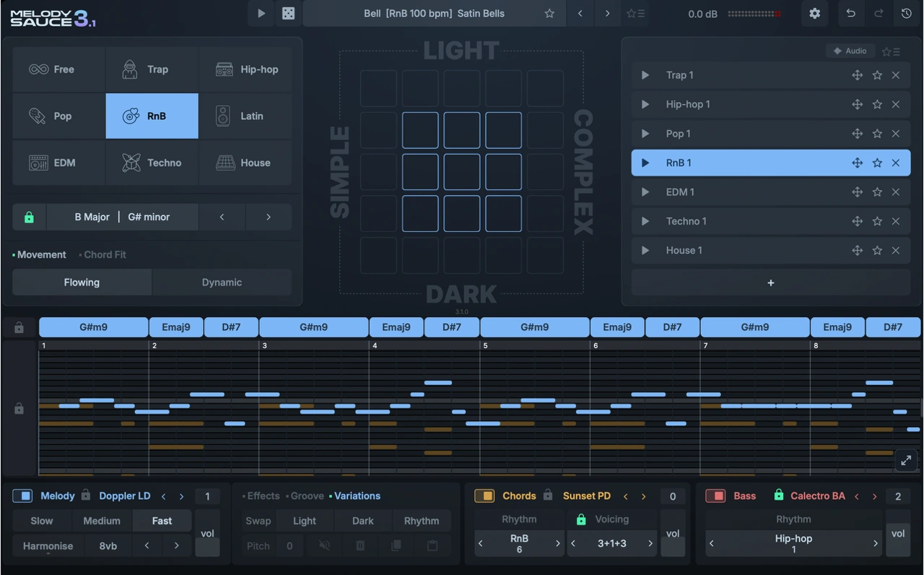
Task: Go to previous preset in top bar
Action: 580,13
